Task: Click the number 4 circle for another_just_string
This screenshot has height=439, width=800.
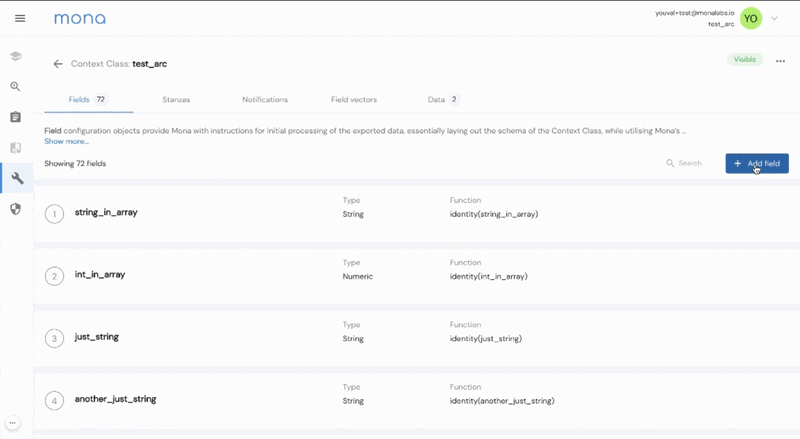Action: point(55,401)
